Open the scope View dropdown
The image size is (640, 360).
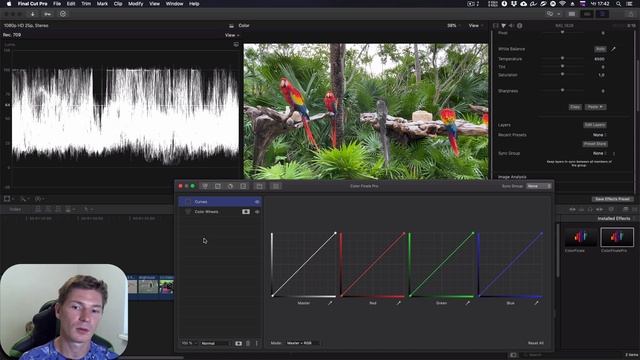tap(232, 35)
